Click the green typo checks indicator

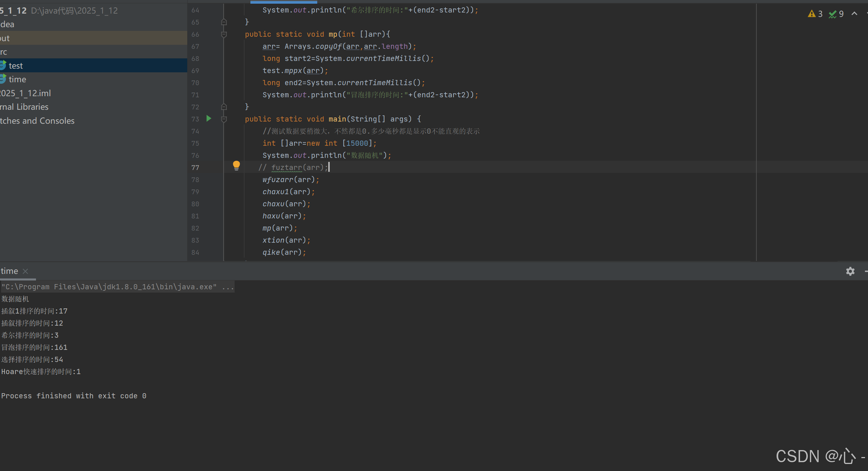click(x=836, y=14)
